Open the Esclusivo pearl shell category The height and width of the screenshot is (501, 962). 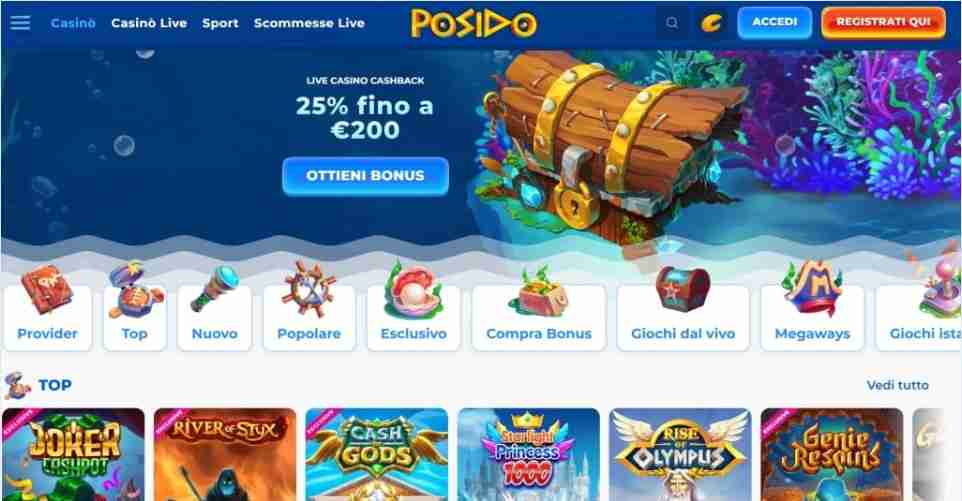point(414,308)
